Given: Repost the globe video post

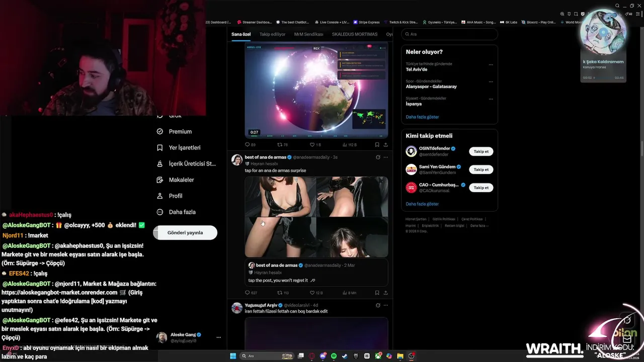Looking at the screenshot, I should click(282, 145).
